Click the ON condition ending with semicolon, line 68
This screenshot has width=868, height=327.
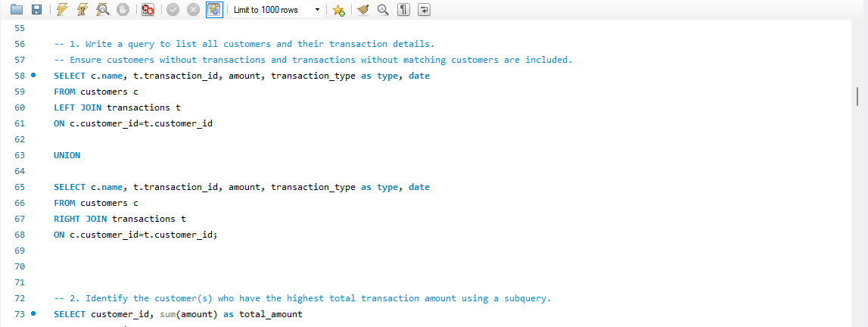click(x=135, y=235)
